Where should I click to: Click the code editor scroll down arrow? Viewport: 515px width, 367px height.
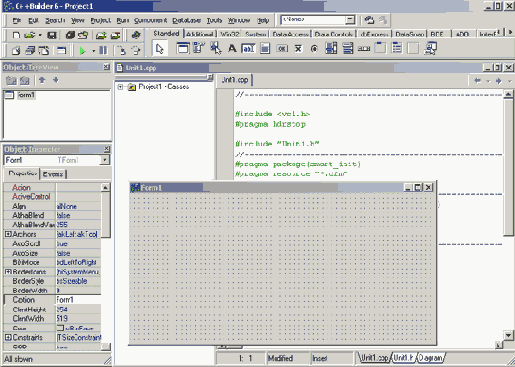tap(508, 335)
